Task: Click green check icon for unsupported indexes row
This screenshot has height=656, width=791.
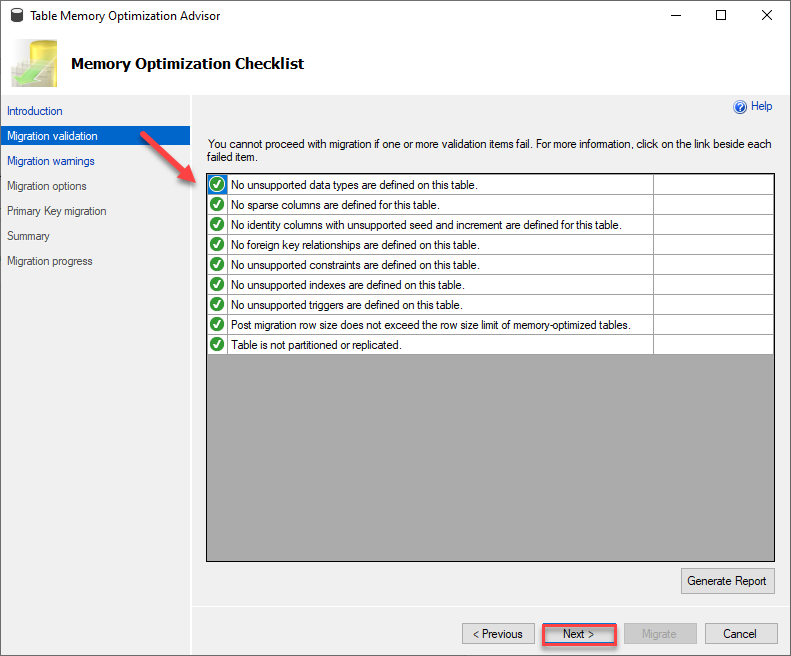Action: (217, 285)
